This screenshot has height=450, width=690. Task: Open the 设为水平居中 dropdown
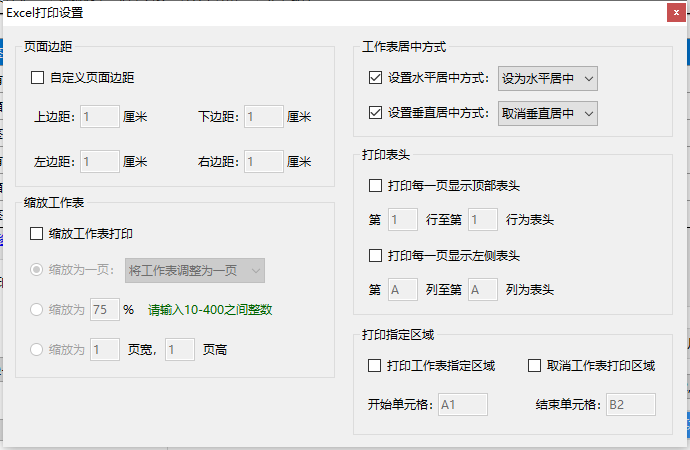pyautogui.click(x=547, y=79)
